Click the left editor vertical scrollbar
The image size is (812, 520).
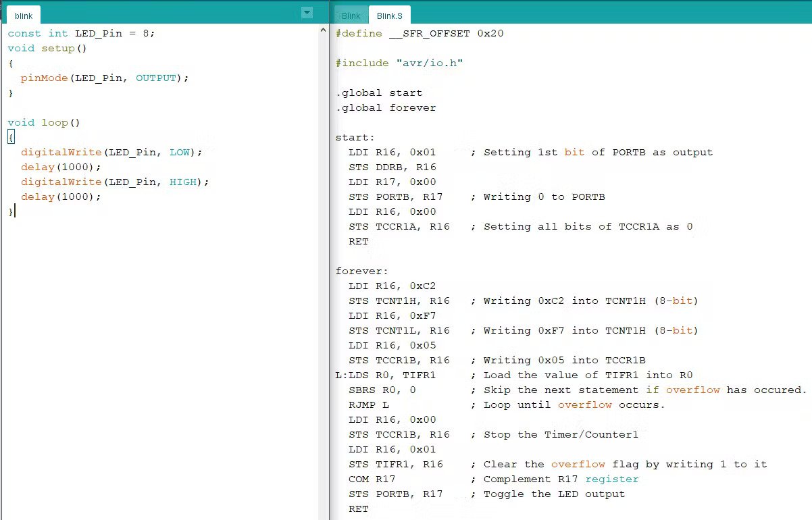(323, 270)
